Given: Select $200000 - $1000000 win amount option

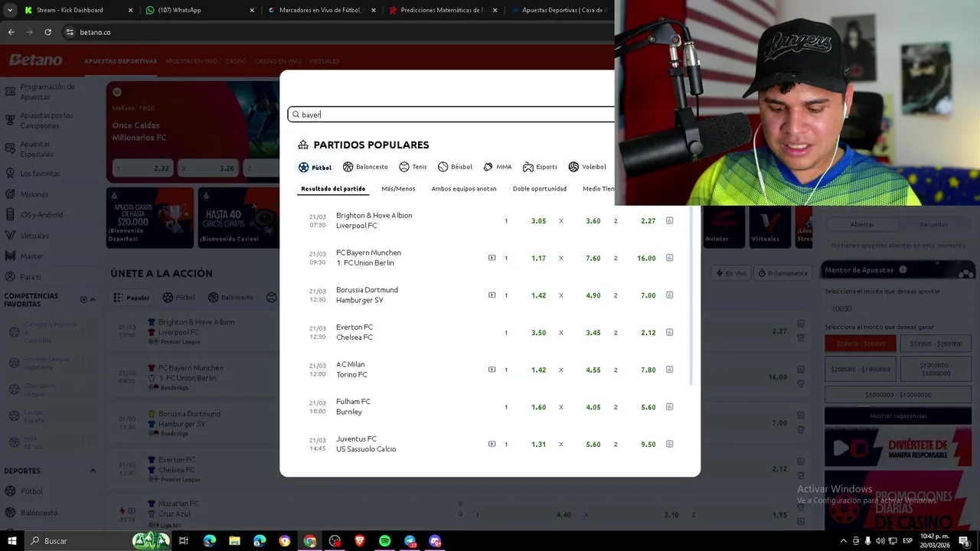Looking at the screenshot, I should (860, 369).
